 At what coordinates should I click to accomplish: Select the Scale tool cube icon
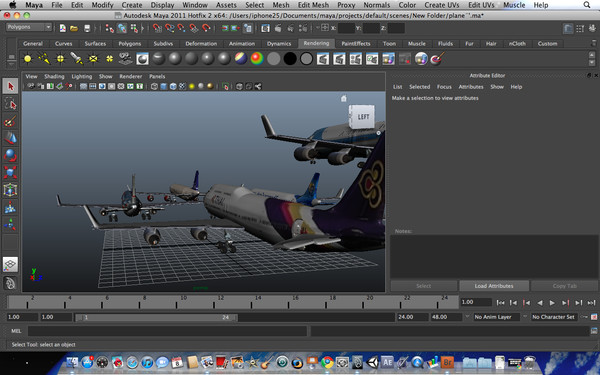[x=10, y=173]
